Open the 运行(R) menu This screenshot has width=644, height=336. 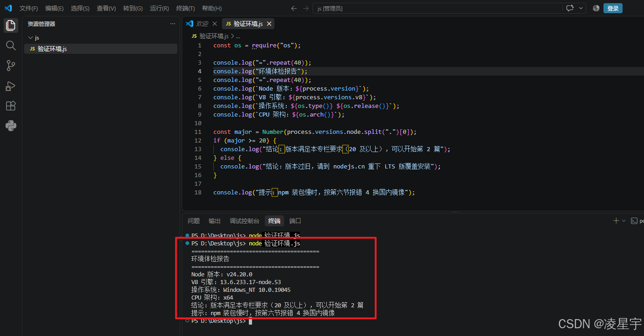point(159,8)
